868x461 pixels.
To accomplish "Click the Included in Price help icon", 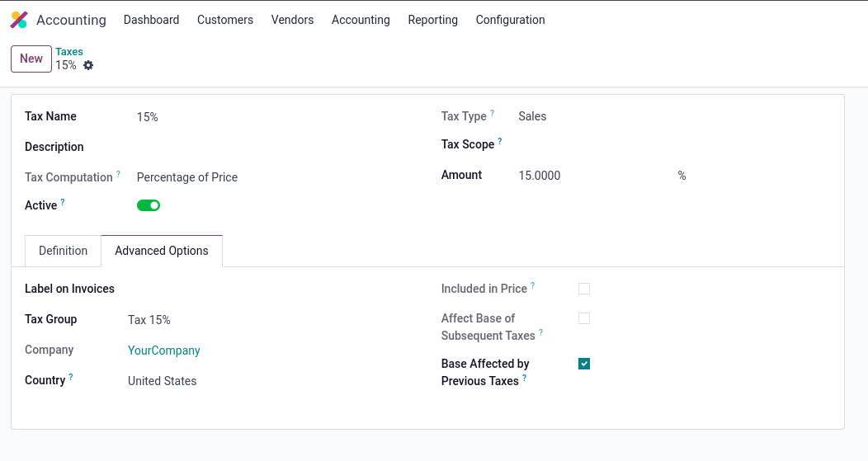I will click(x=533, y=285).
